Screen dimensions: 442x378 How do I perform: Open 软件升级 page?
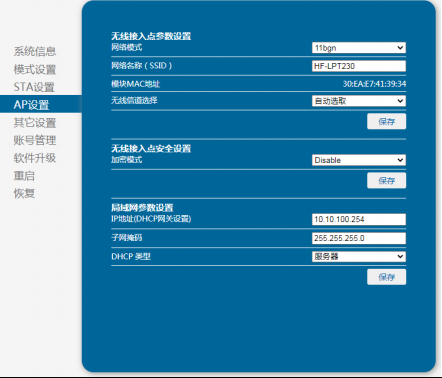pos(35,158)
